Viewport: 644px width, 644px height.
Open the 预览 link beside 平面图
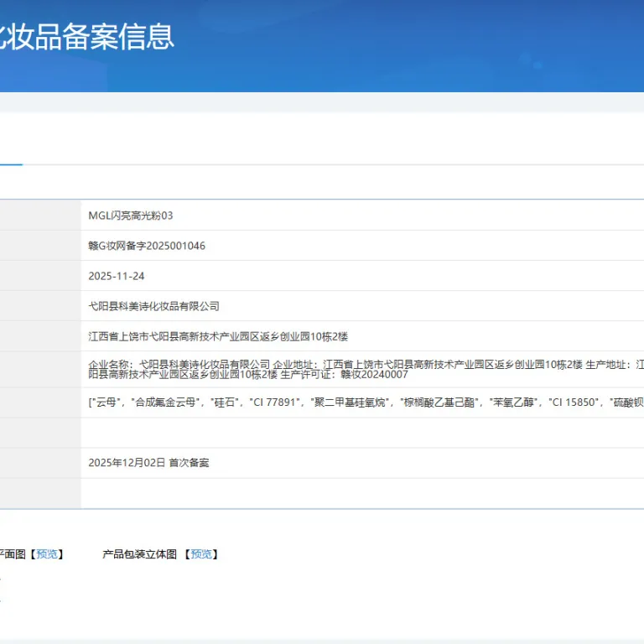coord(47,554)
